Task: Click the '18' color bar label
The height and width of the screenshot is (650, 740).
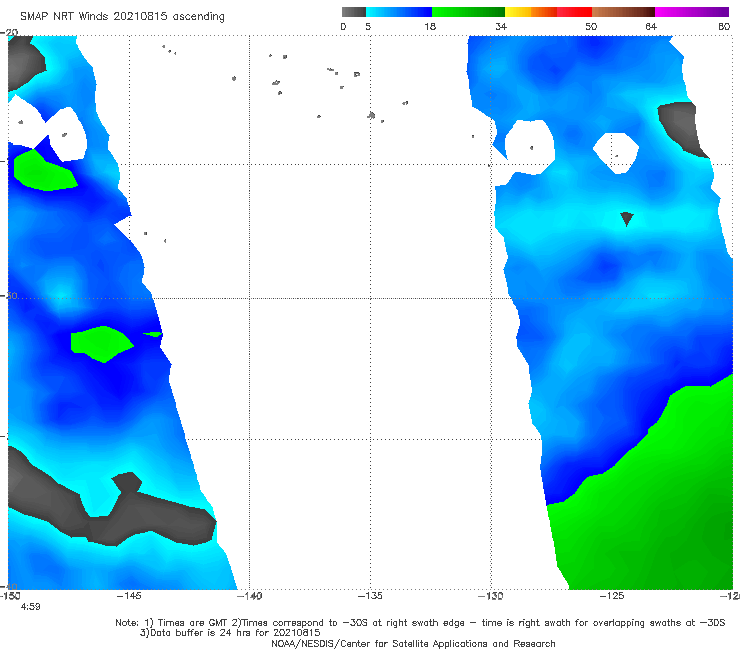Action: pos(430,26)
